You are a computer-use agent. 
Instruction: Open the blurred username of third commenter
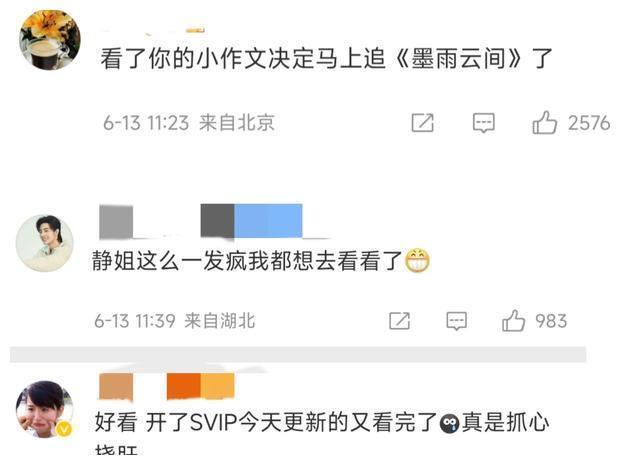167,386
